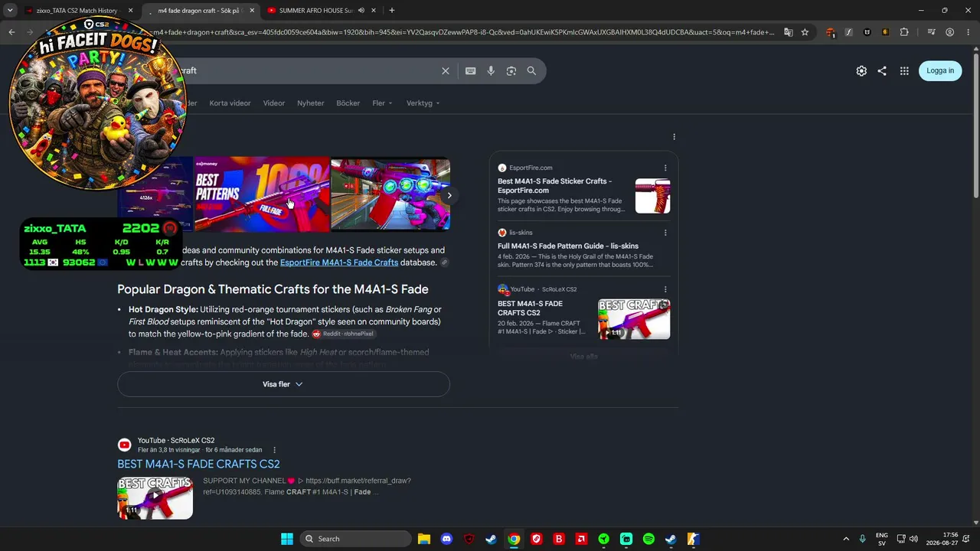980x551 pixels.
Task: Open the Counter-Strike 2 taskbar icon
Action: [693, 539]
